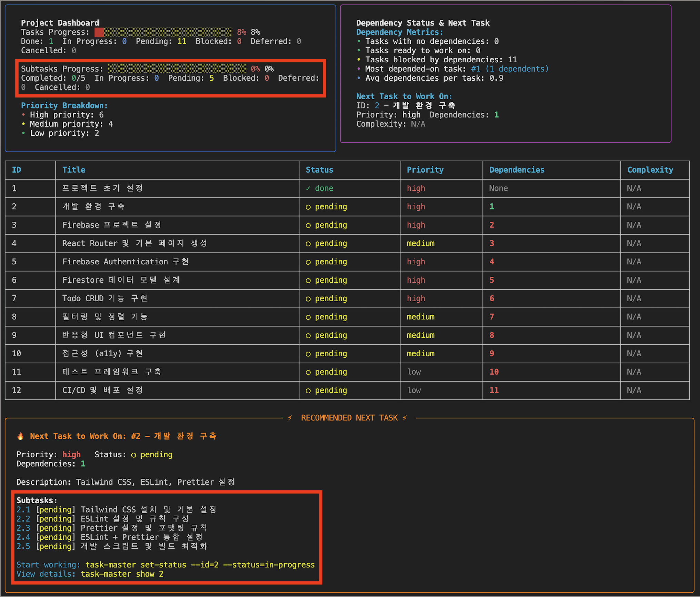Click the pending circle icon for task 7
Screen dimensions: 700x597
click(x=308, y=299)
